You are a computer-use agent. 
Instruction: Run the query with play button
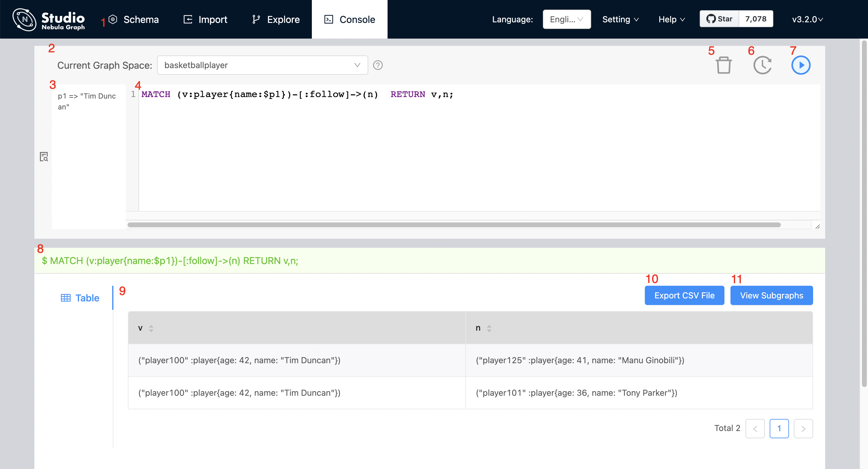[801, 65]
